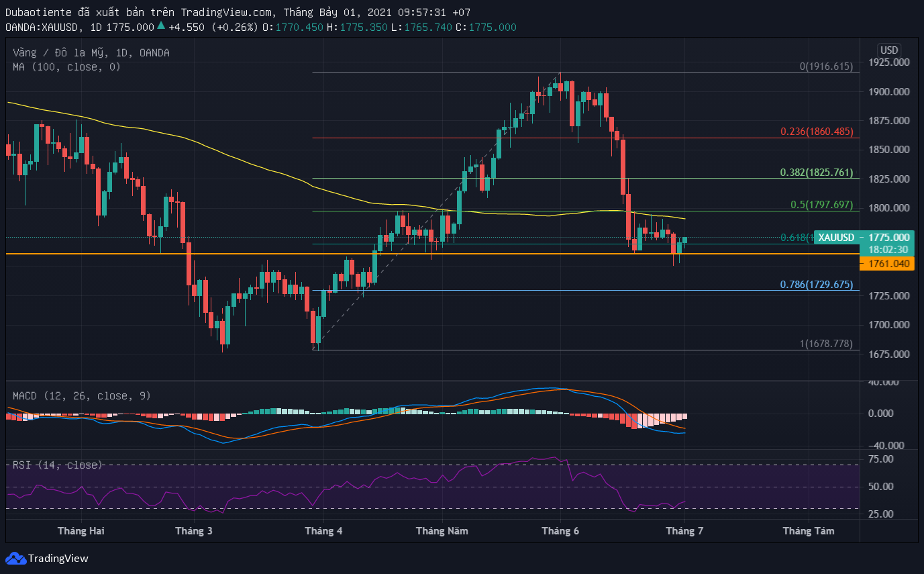
Task: Click the 1850.000 price axis value
Action: pos(889,150)
